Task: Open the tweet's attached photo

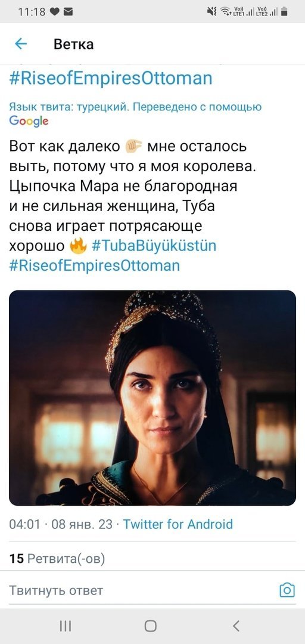Action: pyautogui.click(x=152, y=398)
